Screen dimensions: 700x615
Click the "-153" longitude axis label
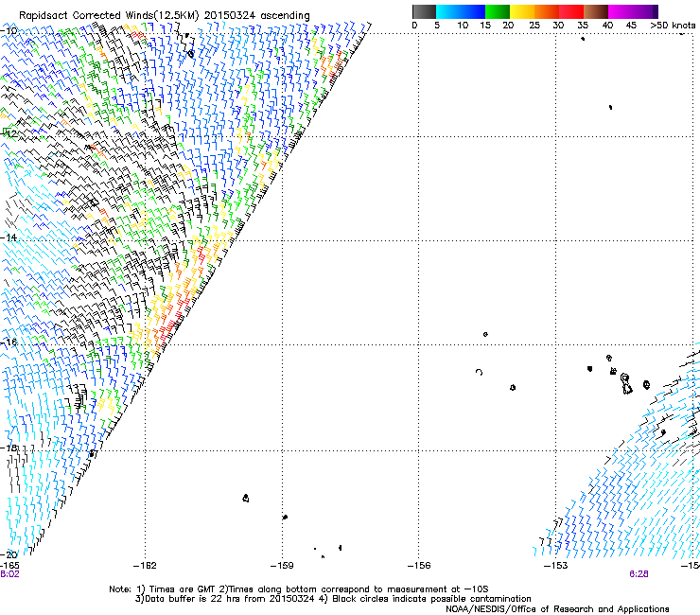[556, 566]
